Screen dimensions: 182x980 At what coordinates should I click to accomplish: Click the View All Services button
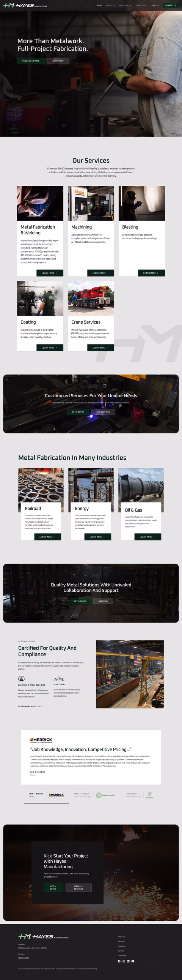click(x=78, y=888)
